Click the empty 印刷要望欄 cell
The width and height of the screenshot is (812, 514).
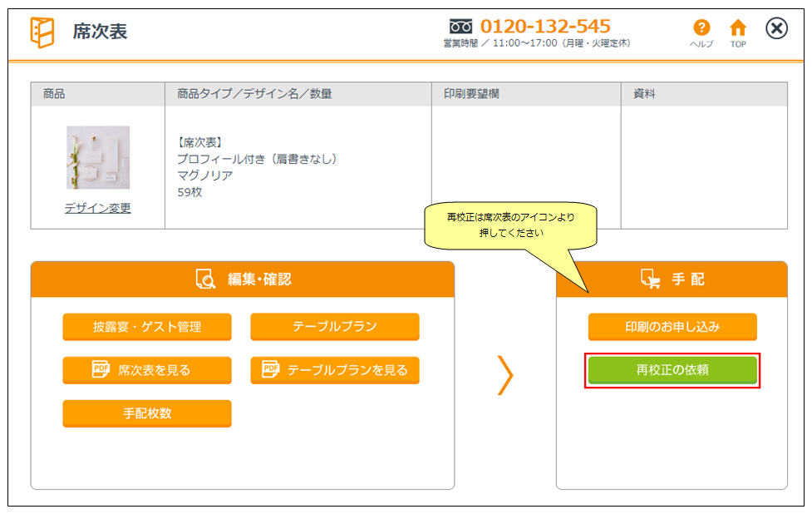[526, 166]
